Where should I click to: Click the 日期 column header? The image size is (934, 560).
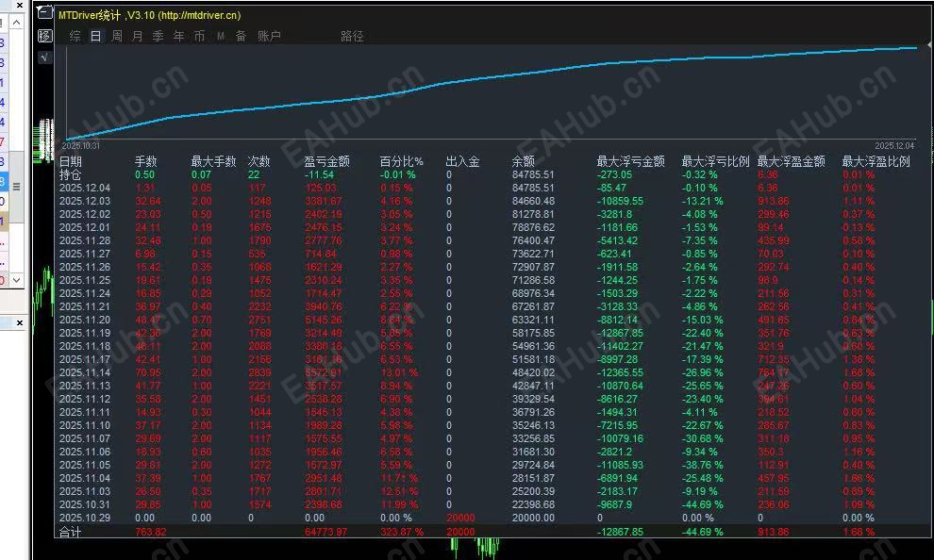pos(71,161)
